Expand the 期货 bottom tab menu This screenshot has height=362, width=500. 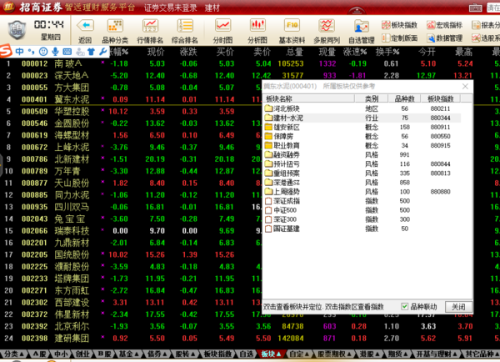[398, 354]
